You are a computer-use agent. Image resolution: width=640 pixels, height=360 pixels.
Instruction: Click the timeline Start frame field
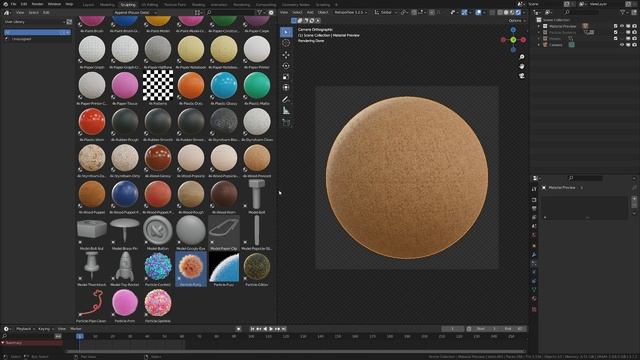tap(487, 329)
